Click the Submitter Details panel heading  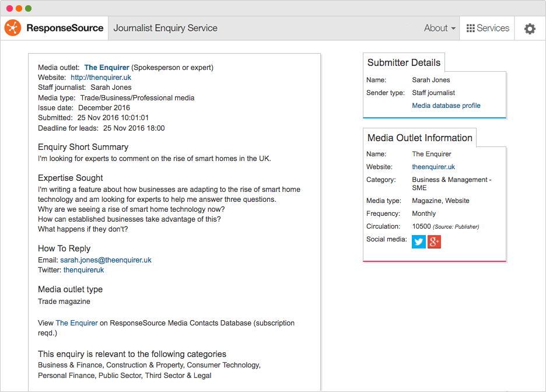click(x=404, y=62)
